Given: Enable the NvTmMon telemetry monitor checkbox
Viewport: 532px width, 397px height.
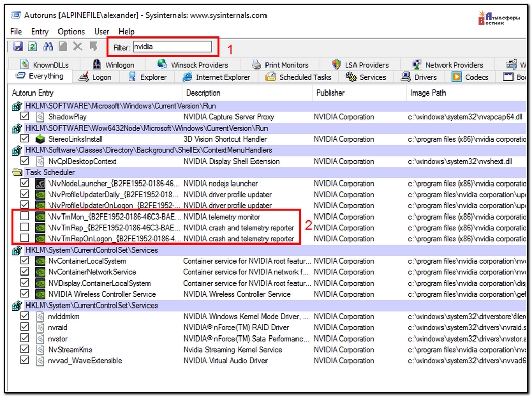Looking at the screenshot, I should click(x=24, y=216).
